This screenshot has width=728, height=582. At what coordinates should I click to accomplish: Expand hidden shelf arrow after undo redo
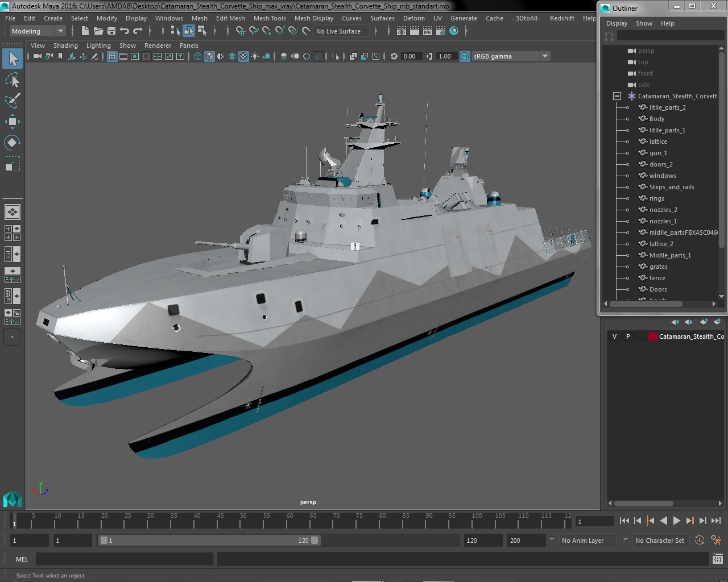coord(150,31)
